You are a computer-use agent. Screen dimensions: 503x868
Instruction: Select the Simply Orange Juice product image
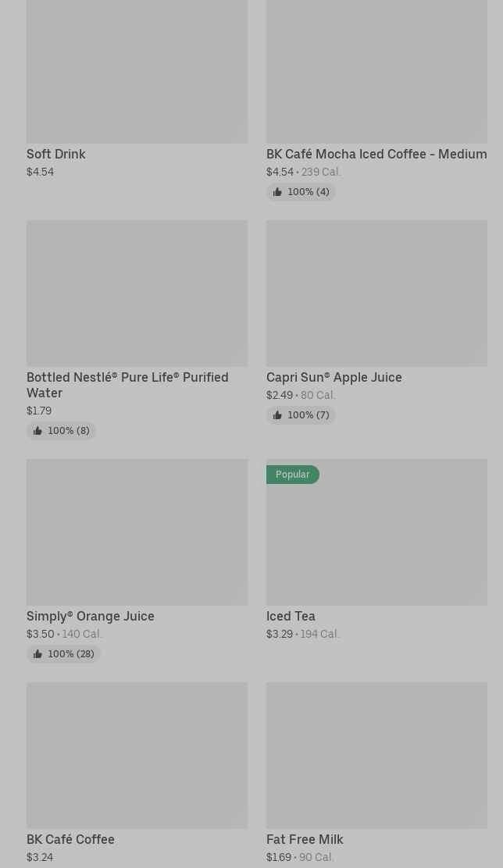(x=137, y=532)
